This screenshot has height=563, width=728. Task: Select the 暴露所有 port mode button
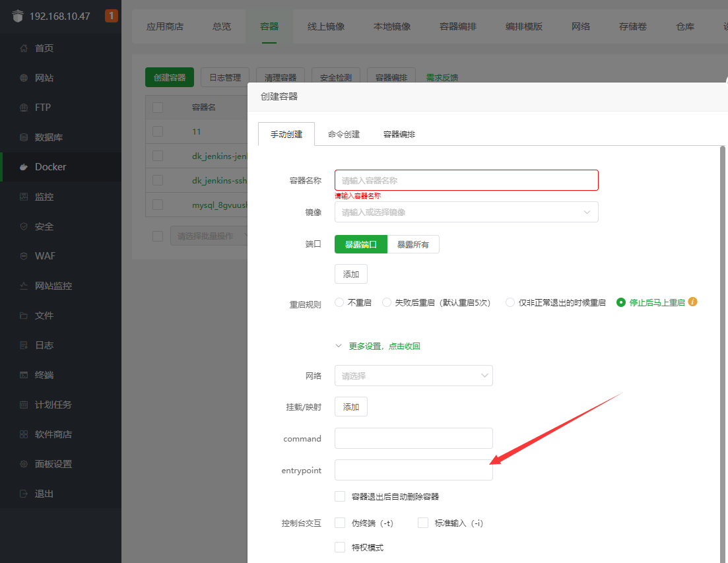click(413, 245)
